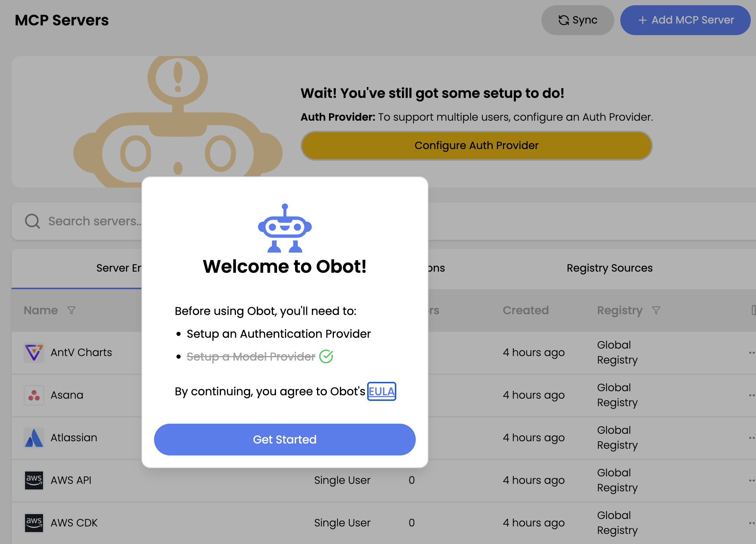Click the Asana server icon
756x544 pixels.
pyautogui.click(x=34, y=395)
